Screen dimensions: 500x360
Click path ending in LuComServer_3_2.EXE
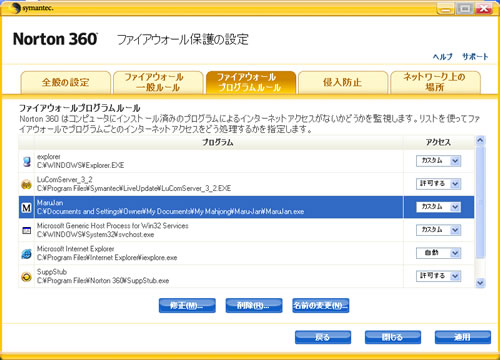pos(134,189)
